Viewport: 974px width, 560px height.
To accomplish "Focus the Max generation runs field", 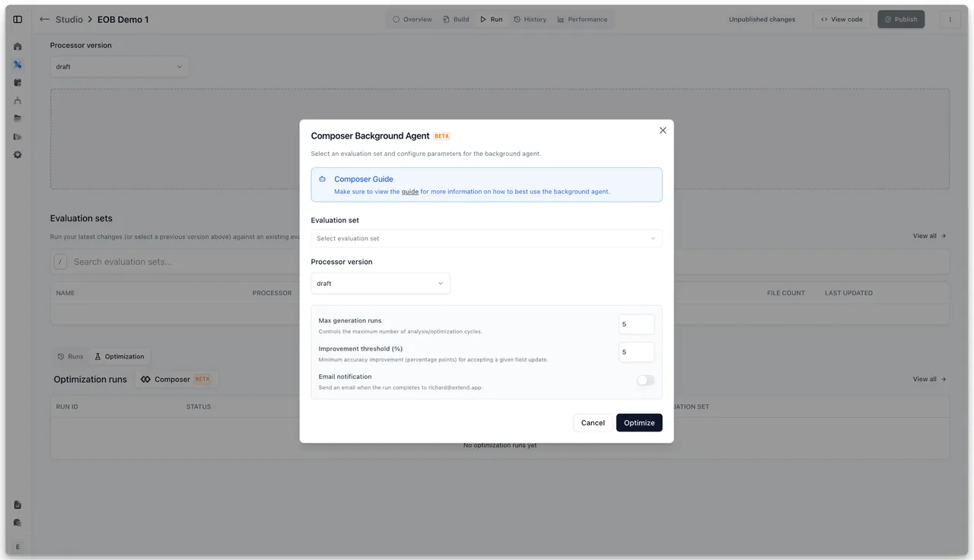I will (x=636, y=324).
